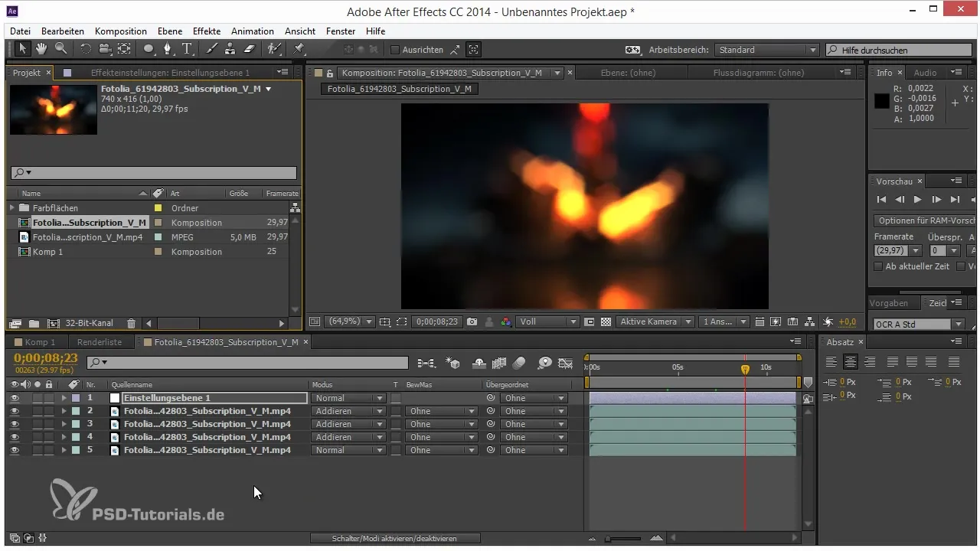
Task: Open blend mode dropdown for Einstellungsebene 1
Action: click(348, 398)
